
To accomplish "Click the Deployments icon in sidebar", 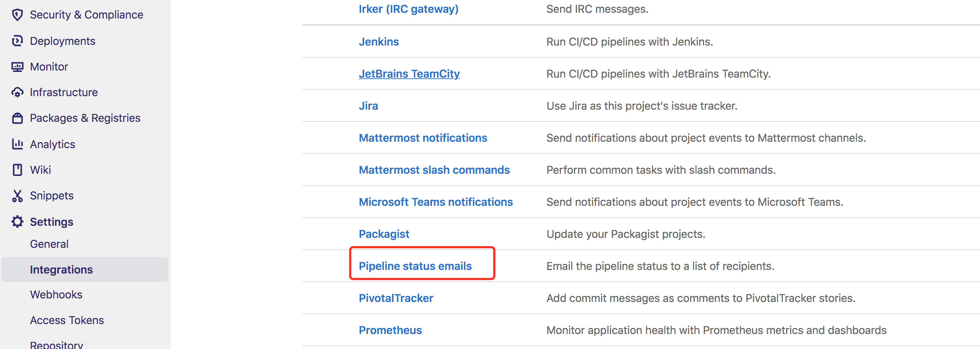I will coord(17,41).
